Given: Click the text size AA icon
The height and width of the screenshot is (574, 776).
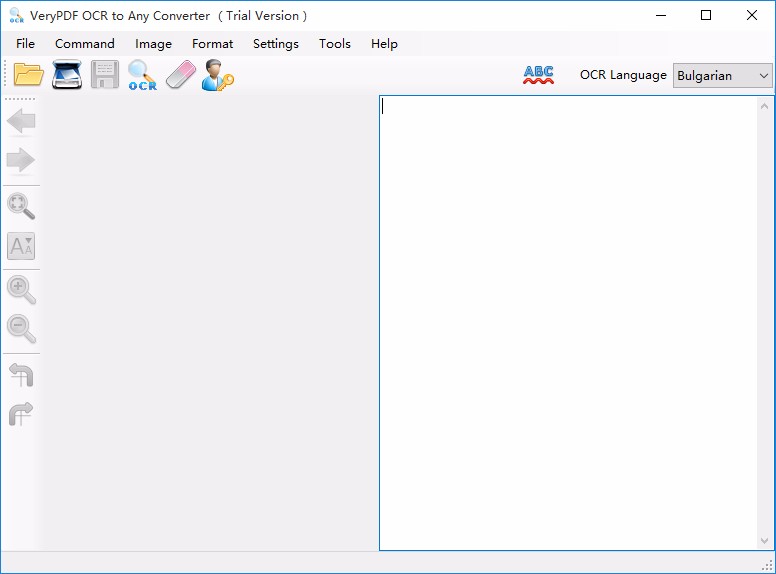Looking at the screenshot, I should tap(21, 246).
